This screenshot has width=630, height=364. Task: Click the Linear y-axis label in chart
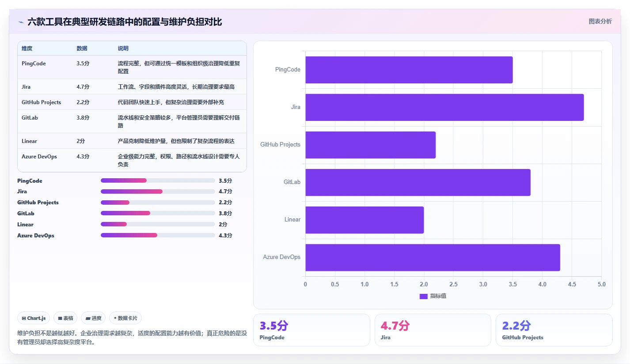point(292,220)
